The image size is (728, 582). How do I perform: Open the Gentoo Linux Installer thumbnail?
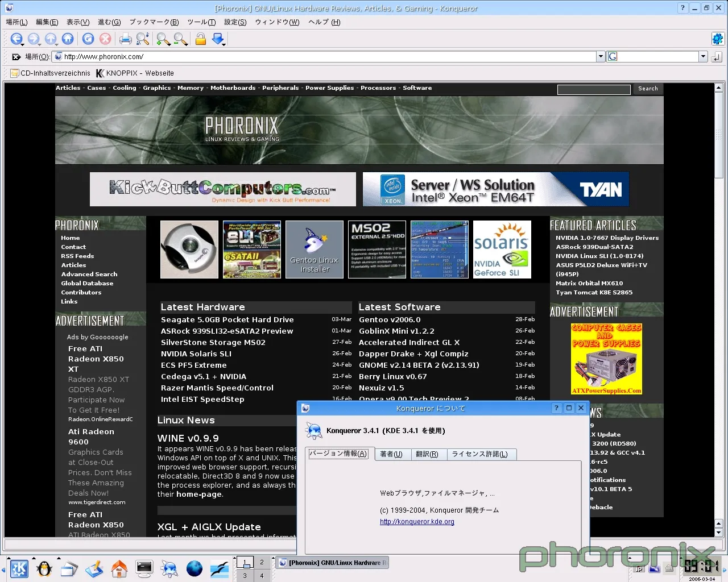pyautogui.click(x=315, y=250)
